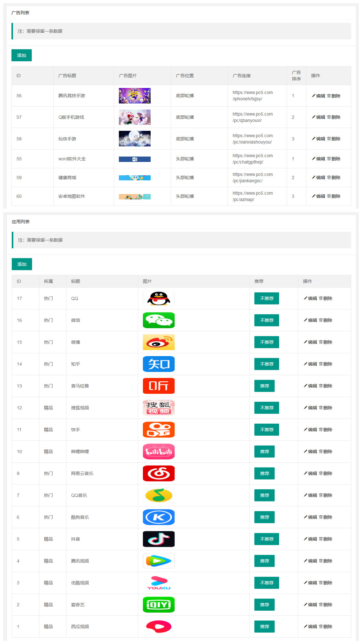Open the 仙侠手游 ad banner thumbnail
Viewport: 362px width, 644px height.
pyautogui.click(x=135, y=139)
